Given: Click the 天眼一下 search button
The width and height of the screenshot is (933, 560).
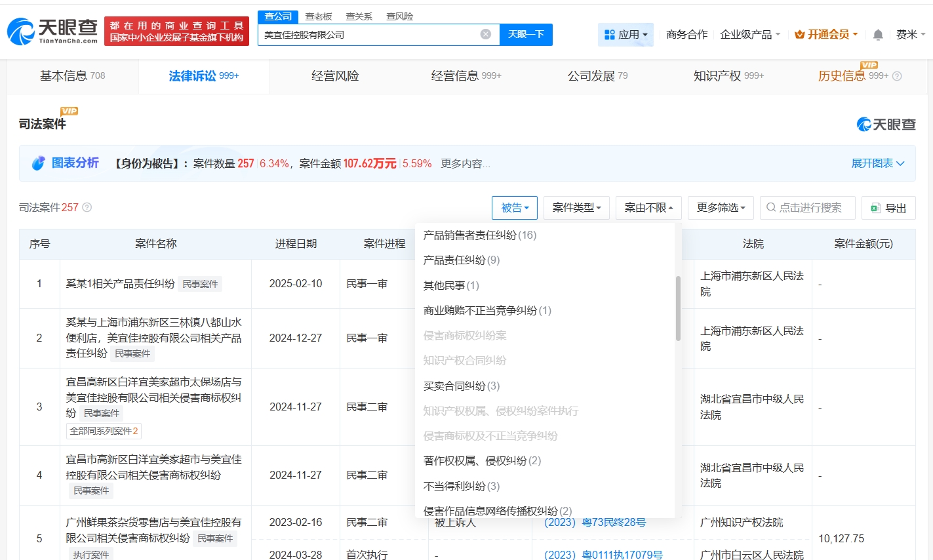Looking at the screenshot, I should click(525, 33).
